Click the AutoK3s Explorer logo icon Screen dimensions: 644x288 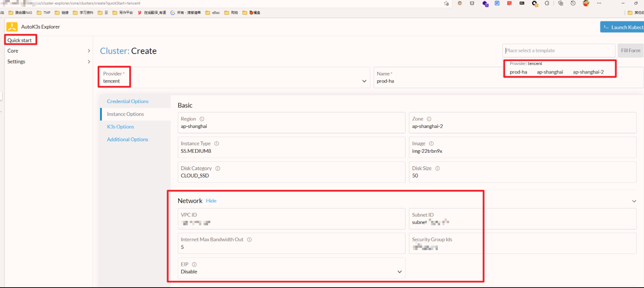(12, 27)
